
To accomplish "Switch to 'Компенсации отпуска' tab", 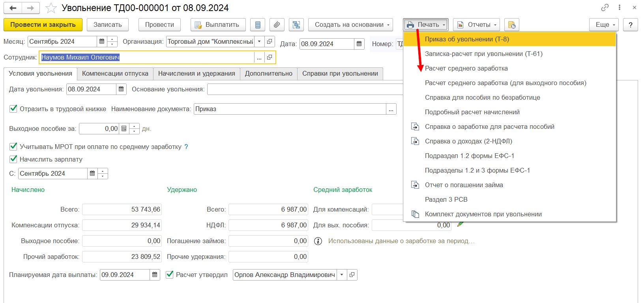I will pos(115,74).
